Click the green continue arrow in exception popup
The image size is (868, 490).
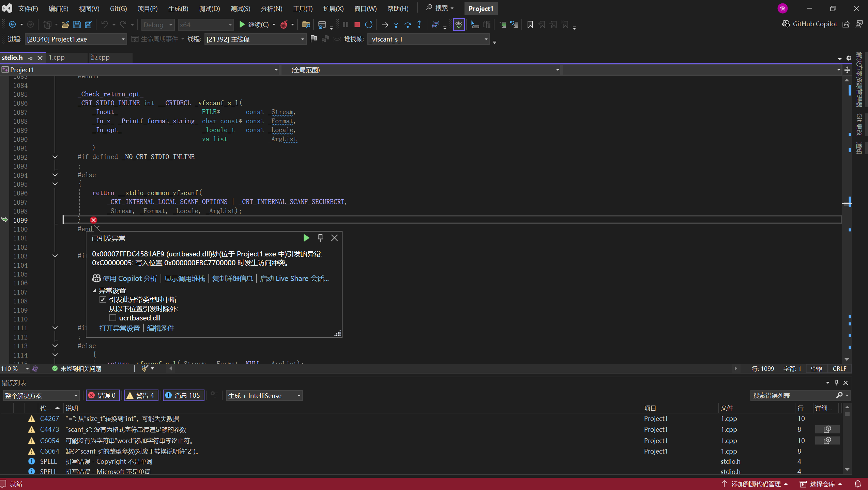click(306, 238)
